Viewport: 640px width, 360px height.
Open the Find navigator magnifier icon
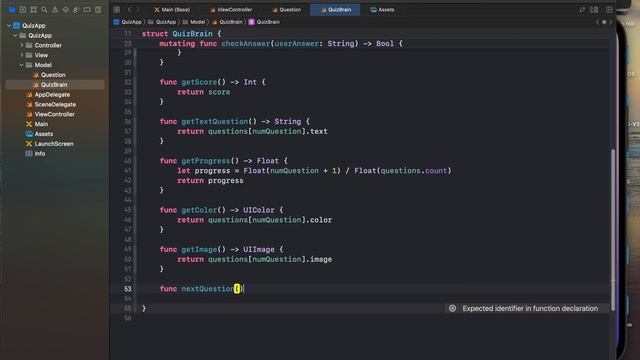(44, 9)
